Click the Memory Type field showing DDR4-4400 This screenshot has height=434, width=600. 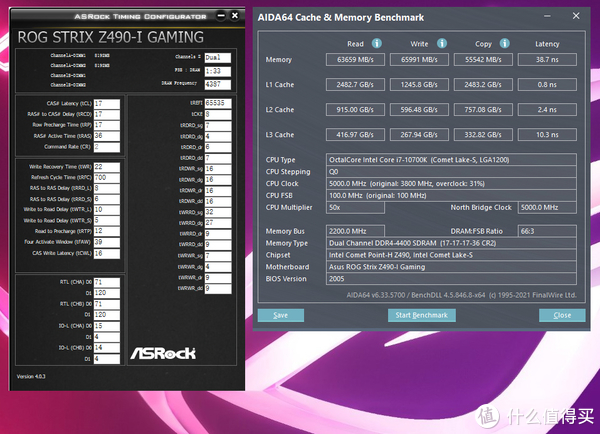pyautogui.click(x=451, y=243)
